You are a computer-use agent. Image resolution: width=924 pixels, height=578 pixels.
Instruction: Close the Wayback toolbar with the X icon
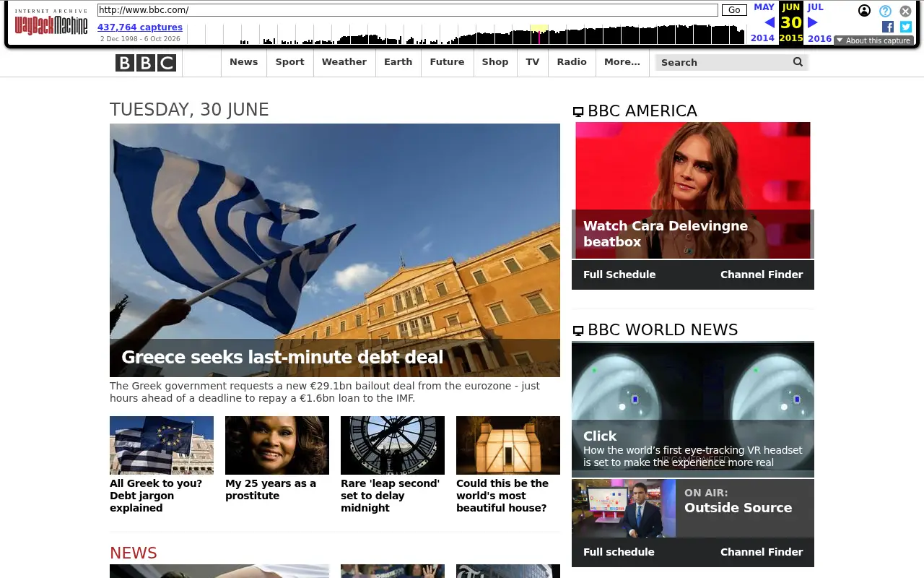905,11
